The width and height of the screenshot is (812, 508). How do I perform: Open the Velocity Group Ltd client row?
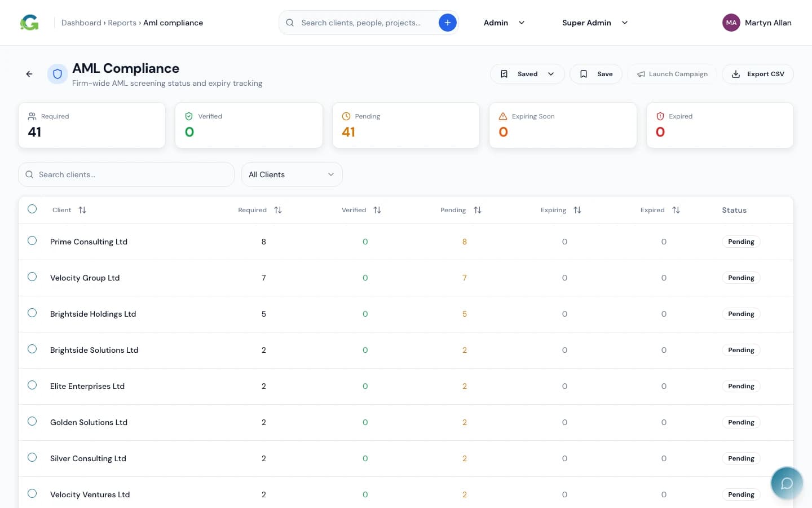[x=406, y=278]
